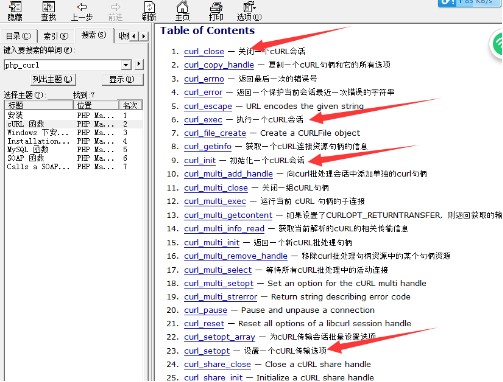
Task: Select the '安装' result row
Action: [x=74, y=115]
